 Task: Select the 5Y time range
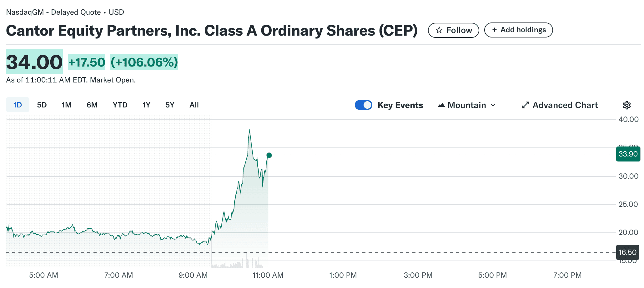[170, 105]
